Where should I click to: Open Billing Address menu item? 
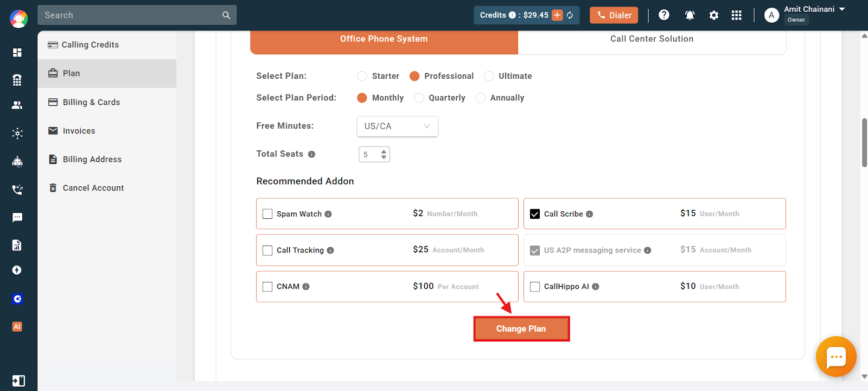(107, 159)
